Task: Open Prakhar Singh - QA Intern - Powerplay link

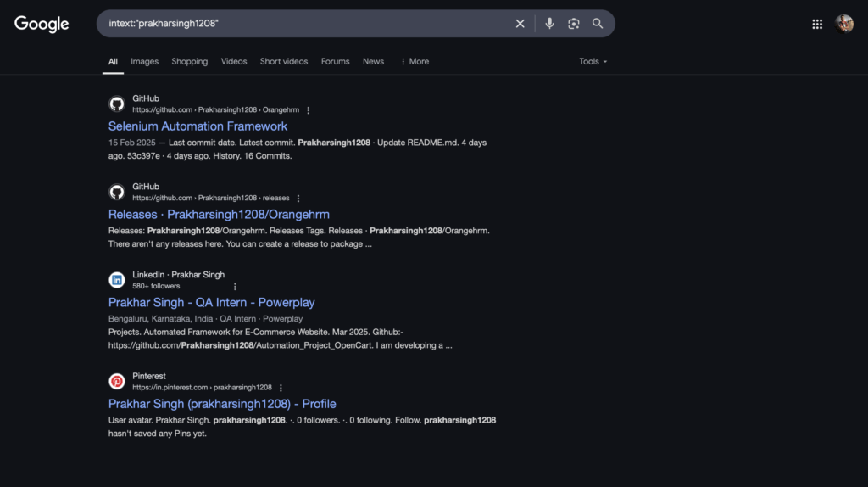Action: pyautogui.click(x=211, y=303)
